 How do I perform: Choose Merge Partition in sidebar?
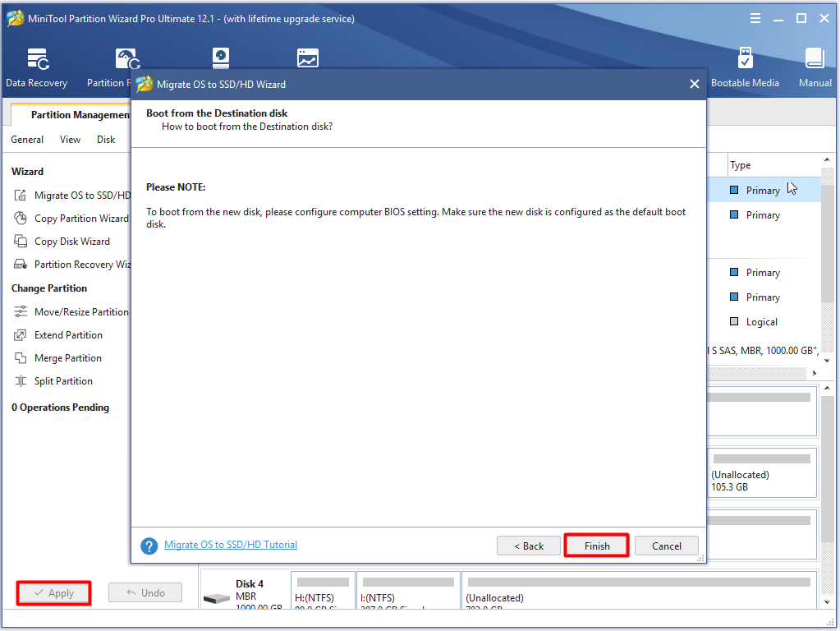point(57,358)
